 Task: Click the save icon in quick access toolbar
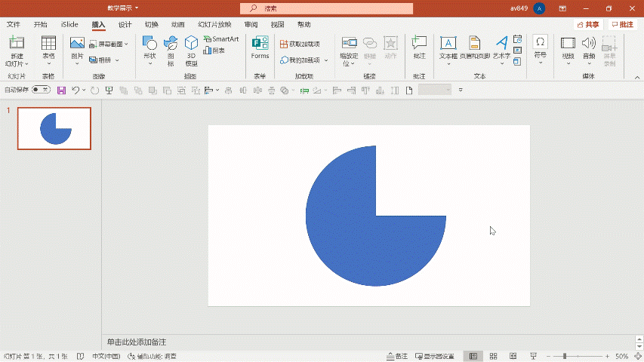click(x=61, y=90)
